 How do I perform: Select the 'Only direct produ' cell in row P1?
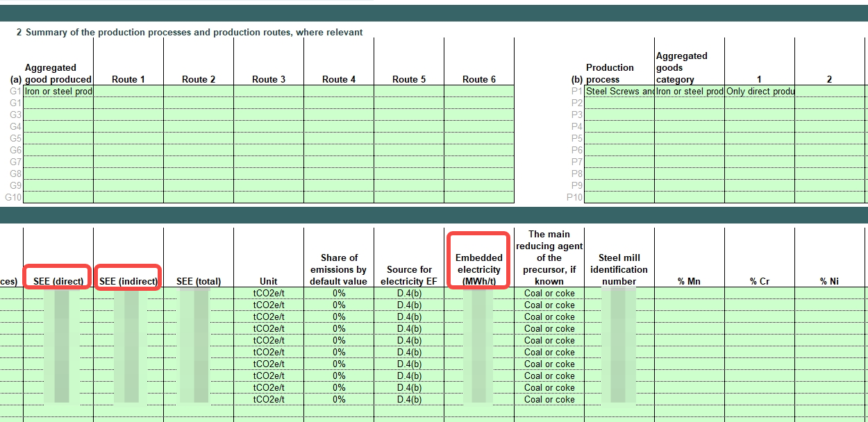click(760, 92)
